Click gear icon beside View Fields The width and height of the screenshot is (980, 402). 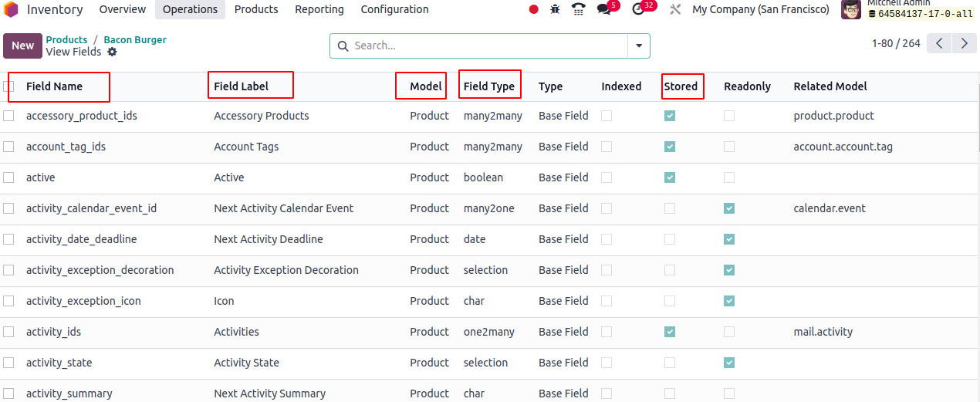(x=113, y=52)
